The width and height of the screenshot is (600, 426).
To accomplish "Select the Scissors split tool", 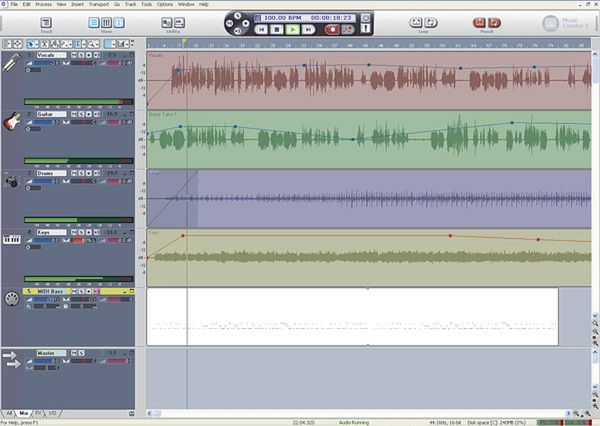I will click(x=44, y=44).
